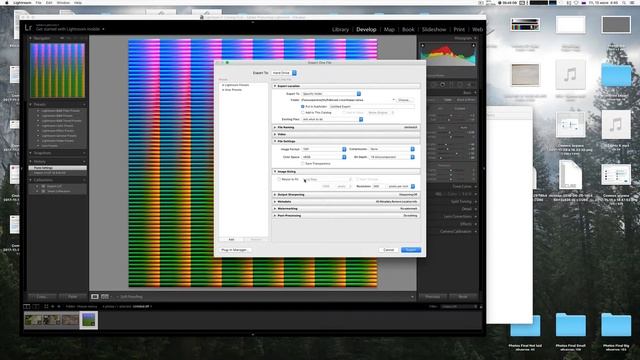The height and width of the screenshot is (360, 640).
Task: Click the histogram highlight clipping indicator
Action: [x=473, y=45]
